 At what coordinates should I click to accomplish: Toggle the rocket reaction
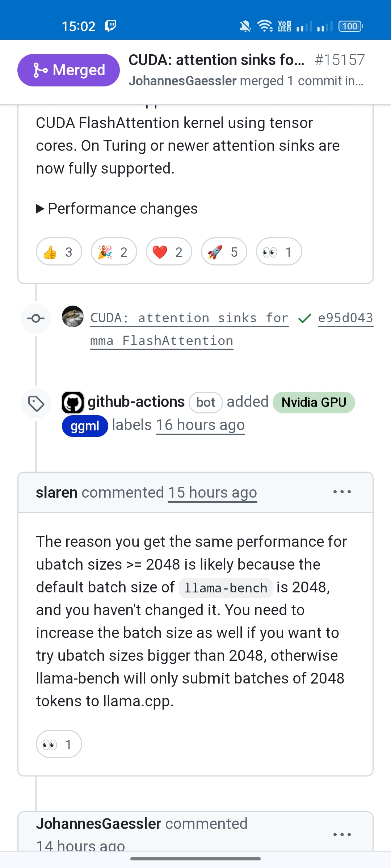pos(224,252)
